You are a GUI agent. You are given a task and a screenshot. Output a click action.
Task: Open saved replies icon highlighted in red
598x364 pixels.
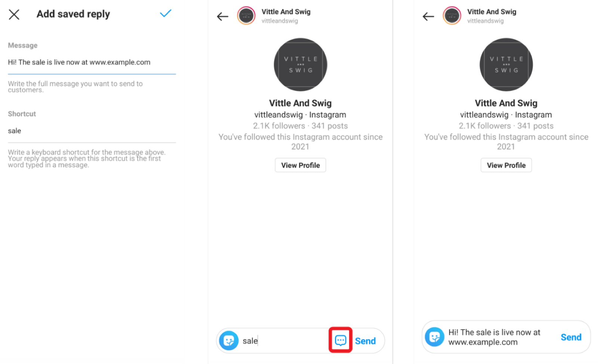click(x=340, y=340)
